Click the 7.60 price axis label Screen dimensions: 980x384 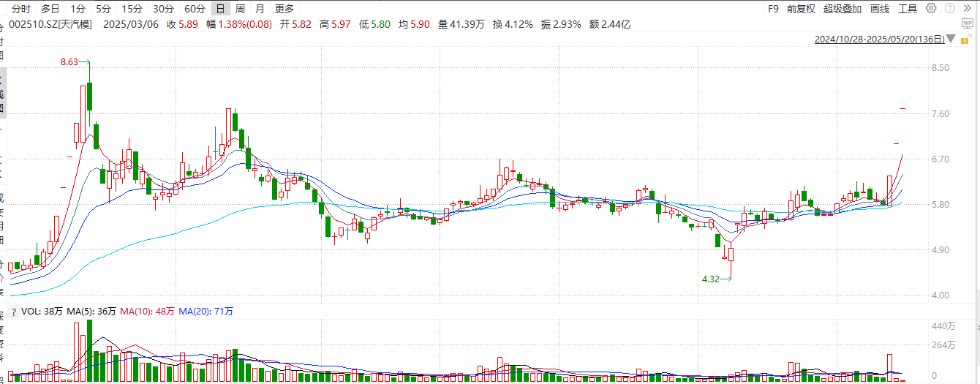(x=939, y=113)
